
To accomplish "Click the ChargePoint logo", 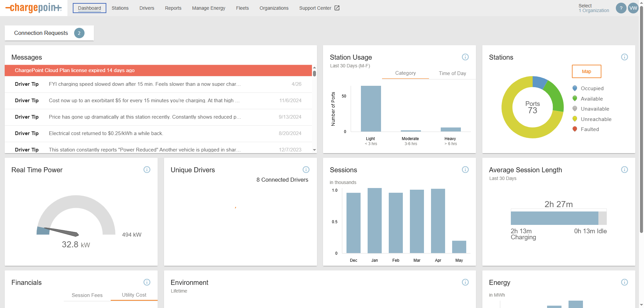I will pos(34,8).
